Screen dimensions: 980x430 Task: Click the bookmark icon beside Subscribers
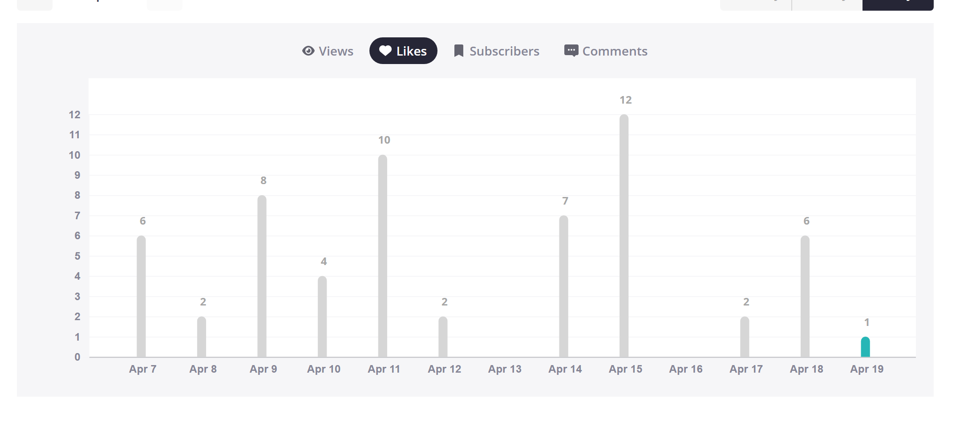click(x=458, y=51)
